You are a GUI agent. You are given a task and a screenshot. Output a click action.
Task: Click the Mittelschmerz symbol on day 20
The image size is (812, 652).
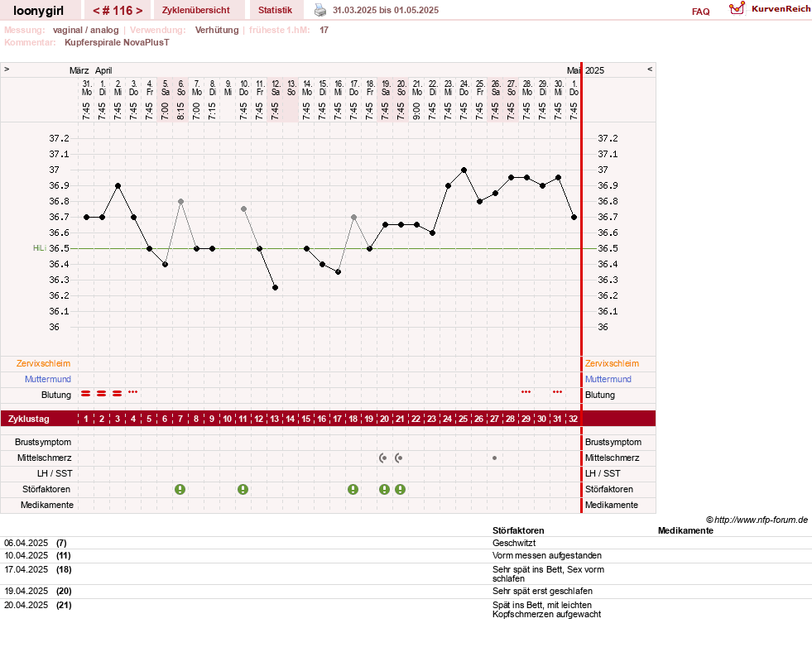(383, 458)
